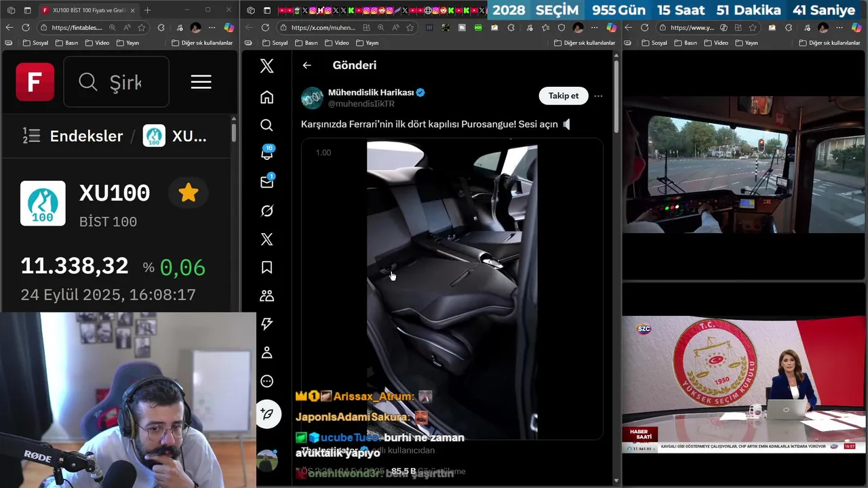Open read aloud icon in fintables address bar

pyautogui.click(x=127, y=28)
